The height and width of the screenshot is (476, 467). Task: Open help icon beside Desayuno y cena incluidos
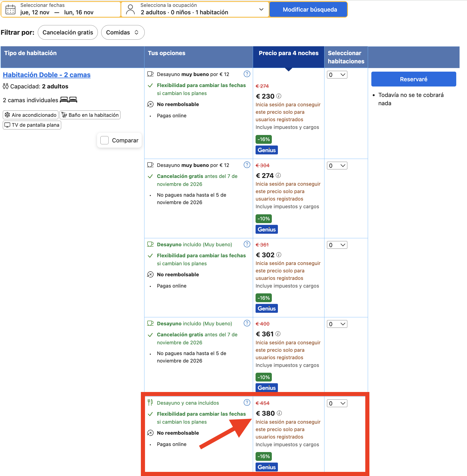247,402
